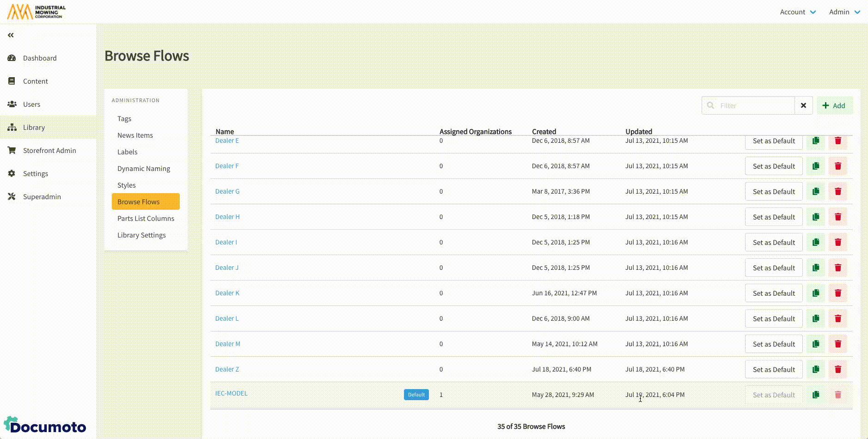Delete the Dealer G browse flow
The image size is (868, 439).
837,191
